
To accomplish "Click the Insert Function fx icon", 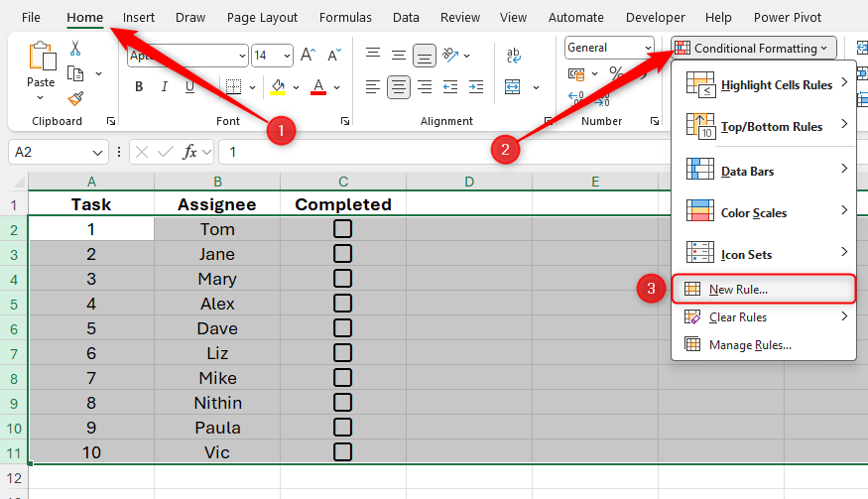I will point(189,152).
